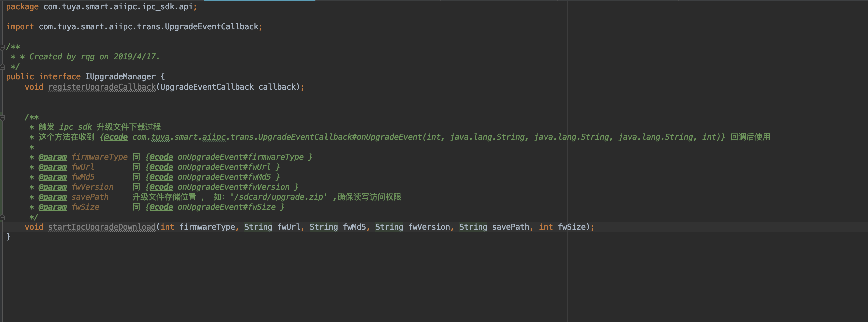This screenshot has width=868, height=322.
Task: Click the closing brace of the interface
Action: point(8,237)
